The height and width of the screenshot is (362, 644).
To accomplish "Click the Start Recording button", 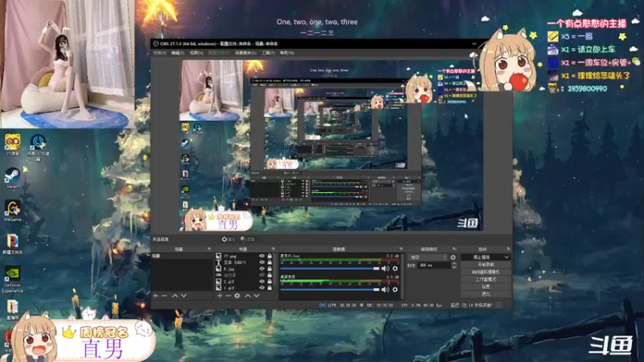I will point(486,265).
